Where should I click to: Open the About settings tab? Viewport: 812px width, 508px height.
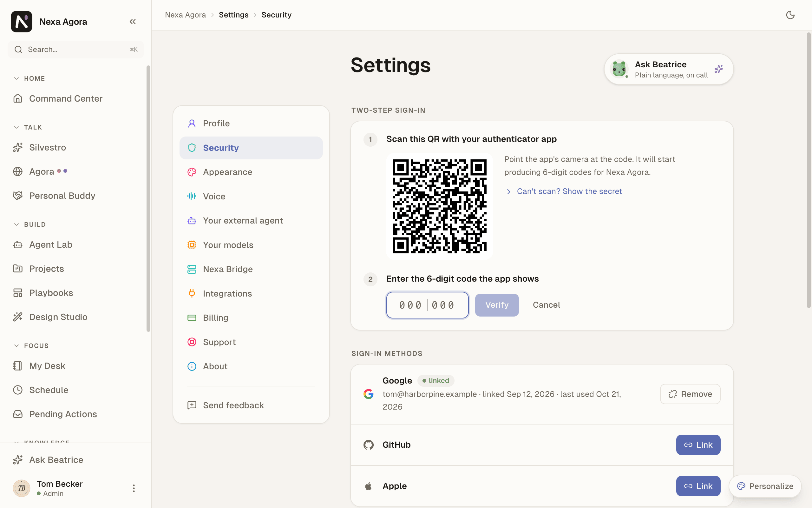coord(251,366)
